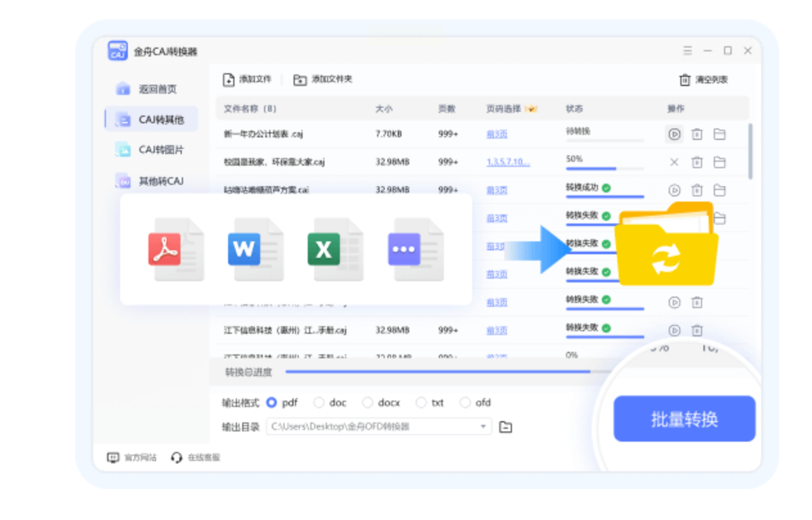Screen dimensions: 812x520
Task: Click the 添加文件夹 button label
Action: tap(331, 80)
